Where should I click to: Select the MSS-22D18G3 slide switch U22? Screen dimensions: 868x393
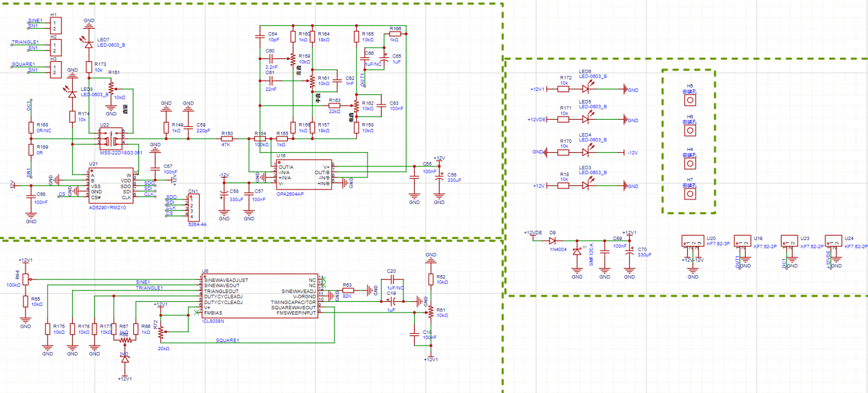[111, 139]
